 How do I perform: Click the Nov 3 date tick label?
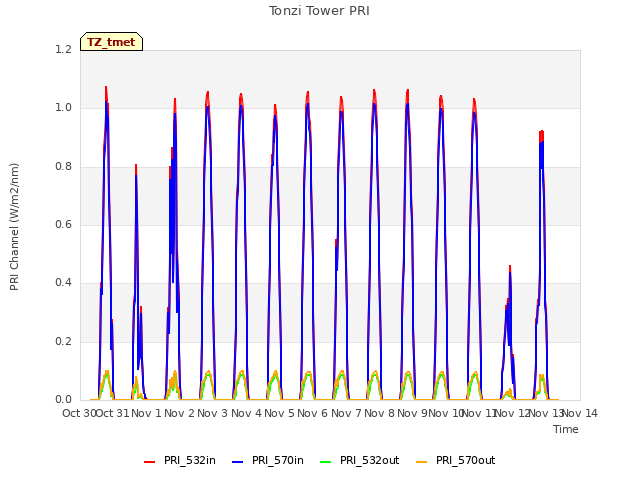click(213, 413)
